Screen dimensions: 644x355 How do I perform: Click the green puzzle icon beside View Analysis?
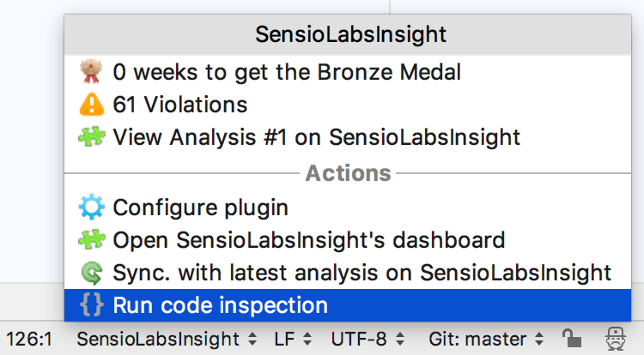pos(91,137)
